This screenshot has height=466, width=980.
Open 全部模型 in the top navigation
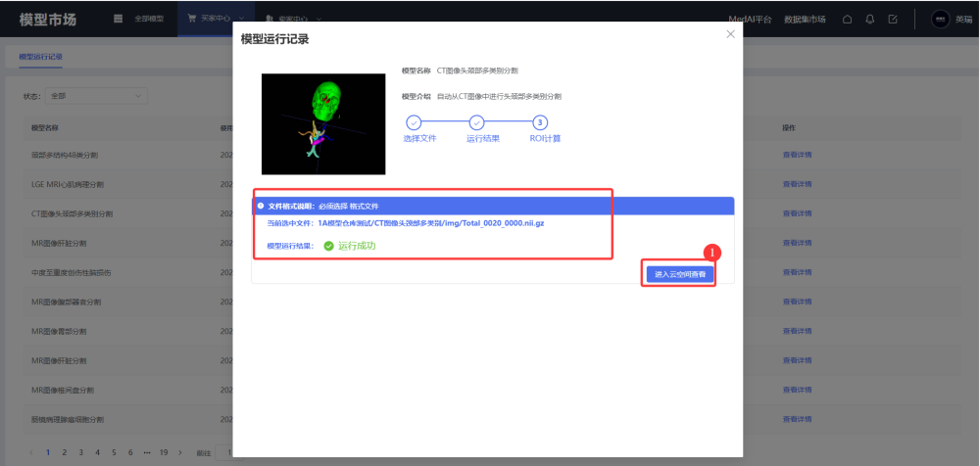coord(149,19)
